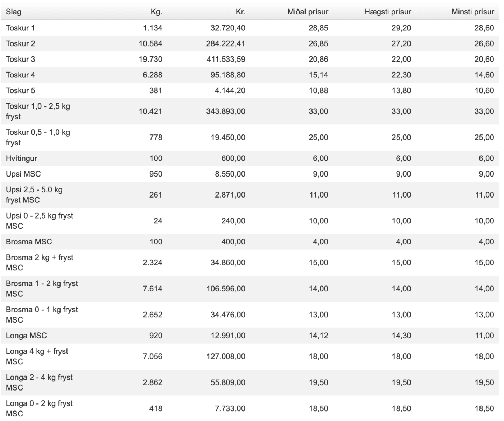Select the Miðal prísur column header
504x421 pixels.
coord(308,12)
